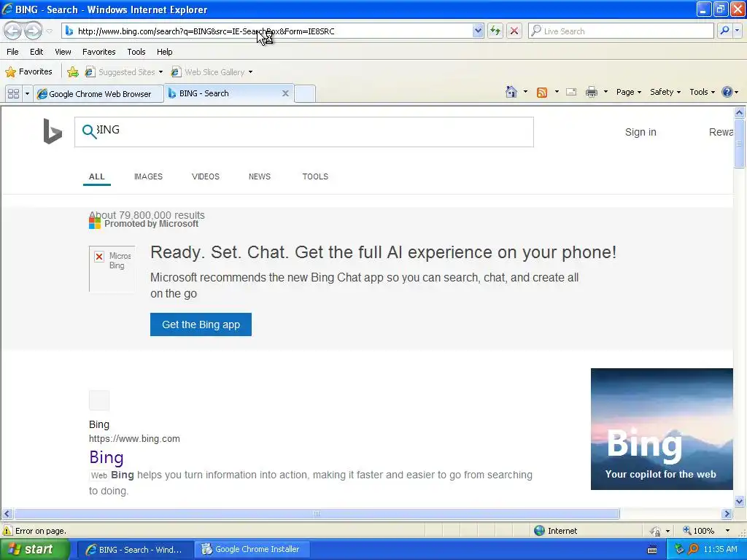
Task: Click the Get the Bing app button
Action: [x=201, y=324]
